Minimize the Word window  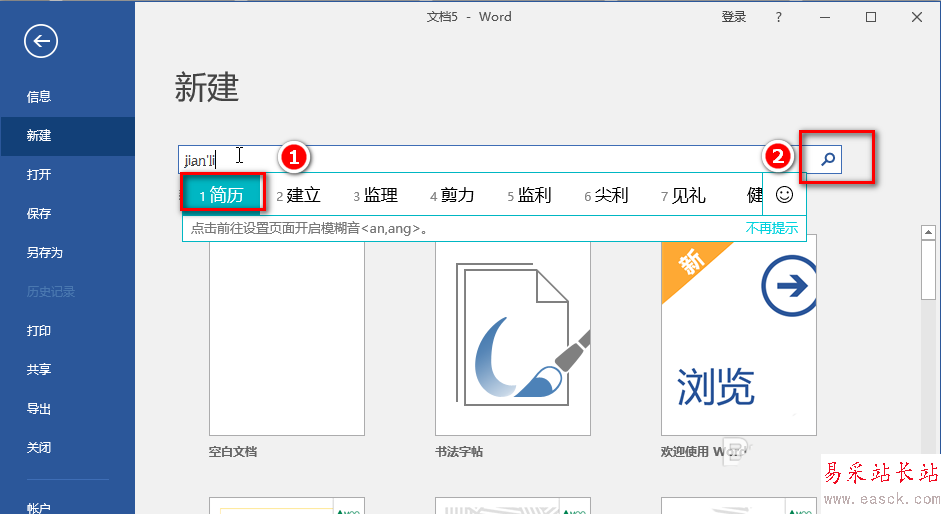coord(825,17)
